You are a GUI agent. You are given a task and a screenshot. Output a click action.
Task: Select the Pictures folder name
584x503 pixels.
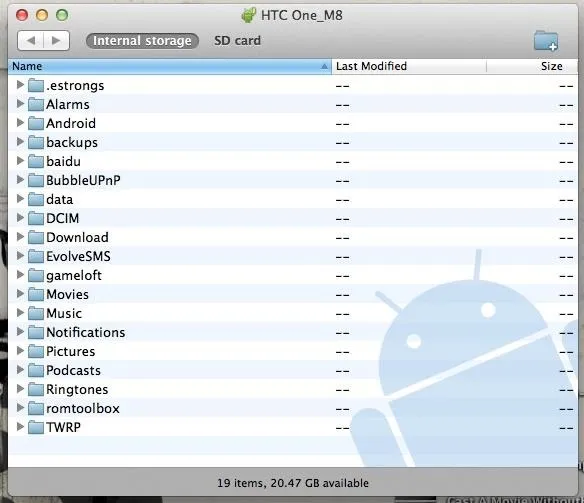[71, 351]
